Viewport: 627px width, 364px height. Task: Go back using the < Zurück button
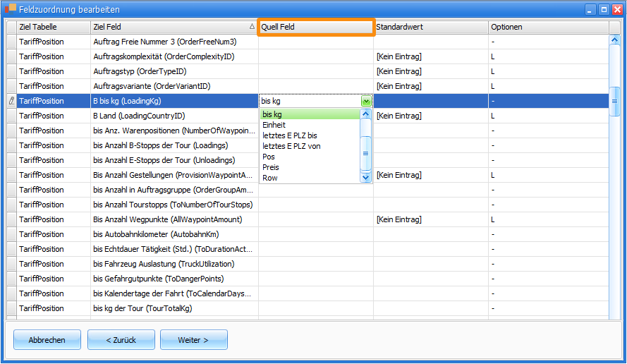pyautogui.click(x=121, y=340)
